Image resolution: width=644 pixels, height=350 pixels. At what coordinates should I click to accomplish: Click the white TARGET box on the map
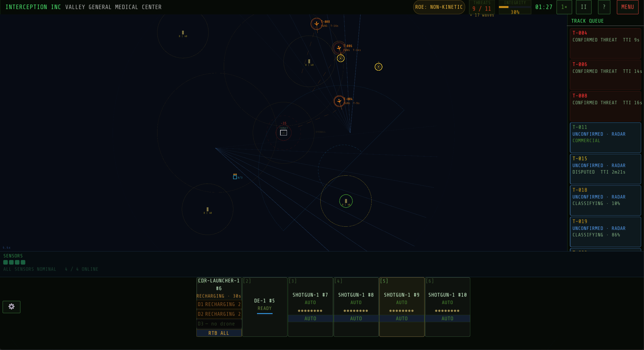pyautogui.click(x=283, y=133)
